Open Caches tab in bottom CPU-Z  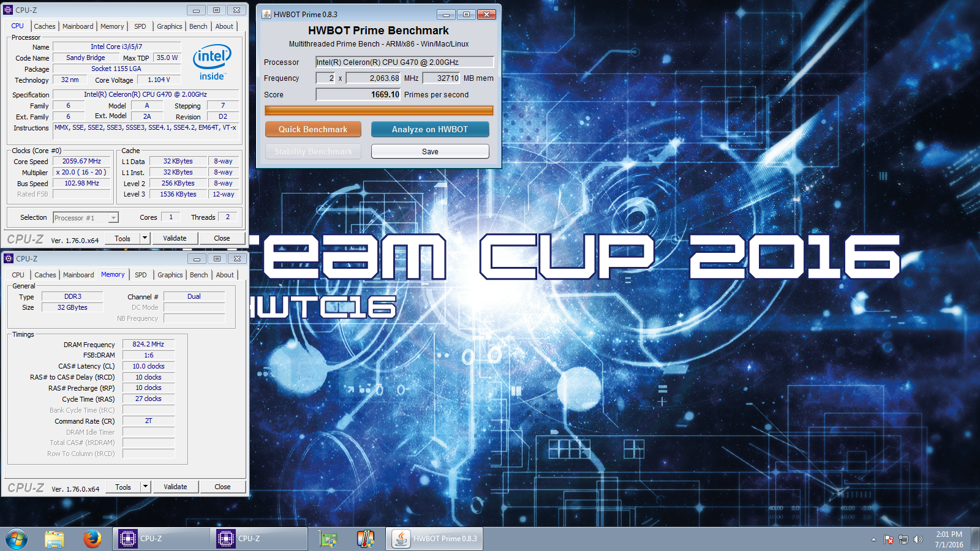click(45, 275)
